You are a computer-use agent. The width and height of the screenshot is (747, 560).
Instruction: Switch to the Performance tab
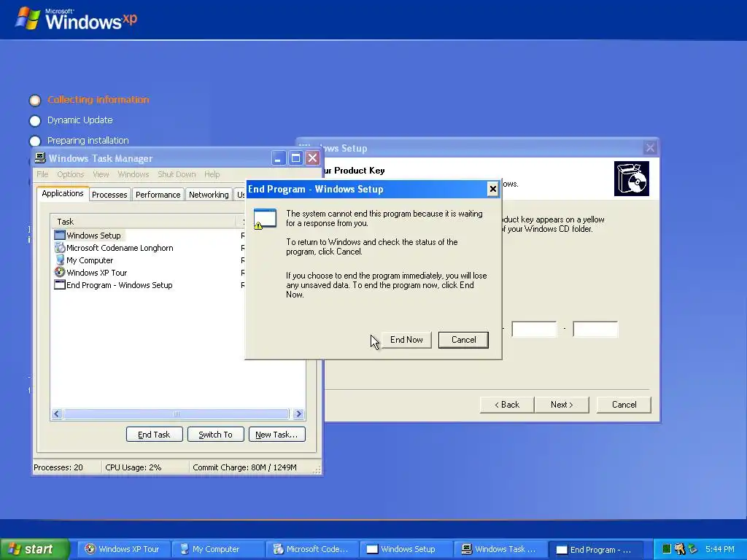coord(158,195)
